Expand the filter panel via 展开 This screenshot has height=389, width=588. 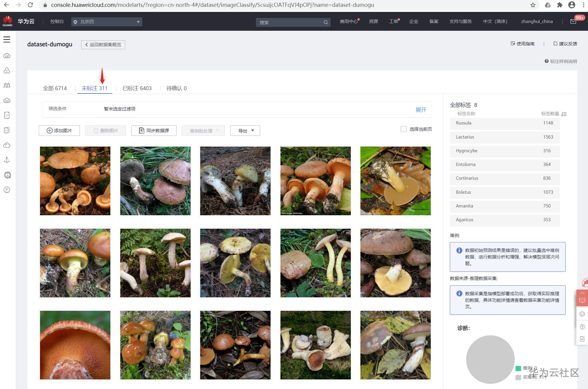421,110
